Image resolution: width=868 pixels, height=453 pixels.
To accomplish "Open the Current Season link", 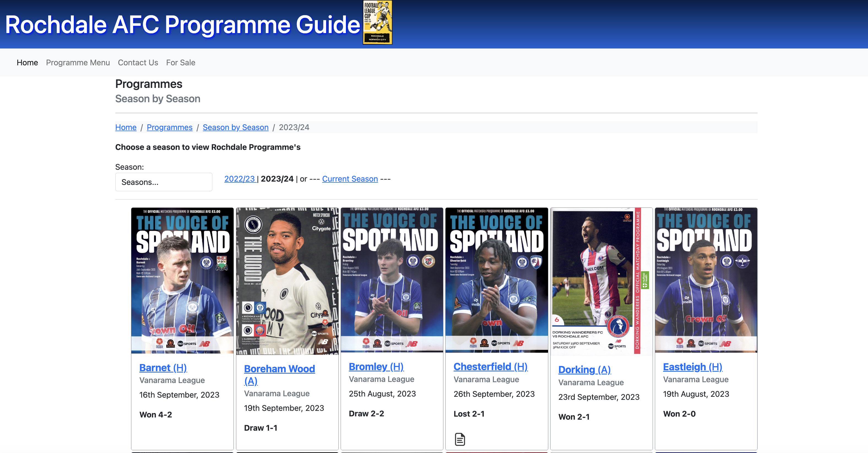I will click(350, 179).
